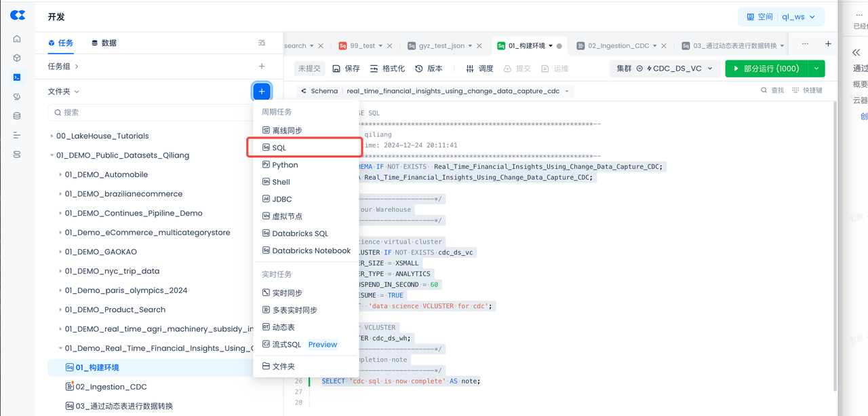Click the add new tab plus icon
Image resolution: width=868 pixels, height=416 pixels.
point(828,44)
